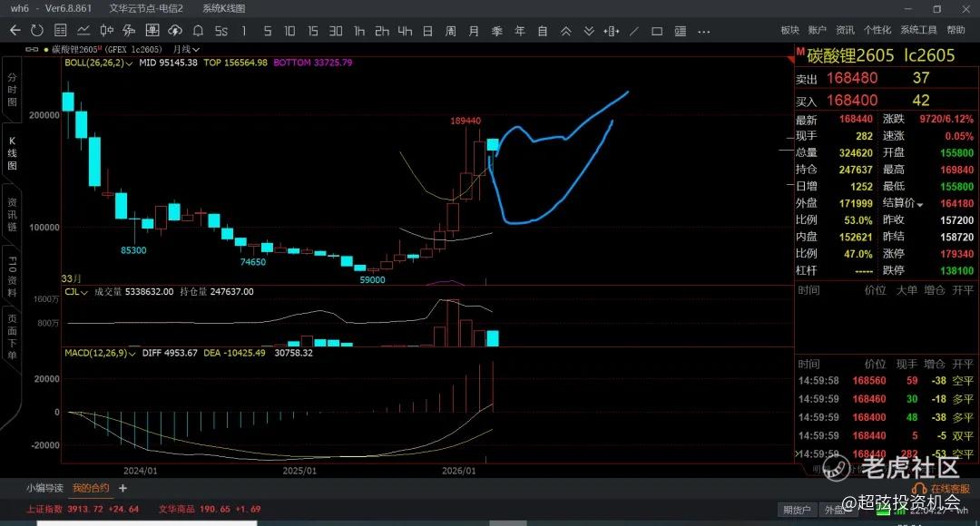The width and height of the screenshot is (980, 526).
Task: Switch to the 资讯链 side tab
Action: pos(12,215)
